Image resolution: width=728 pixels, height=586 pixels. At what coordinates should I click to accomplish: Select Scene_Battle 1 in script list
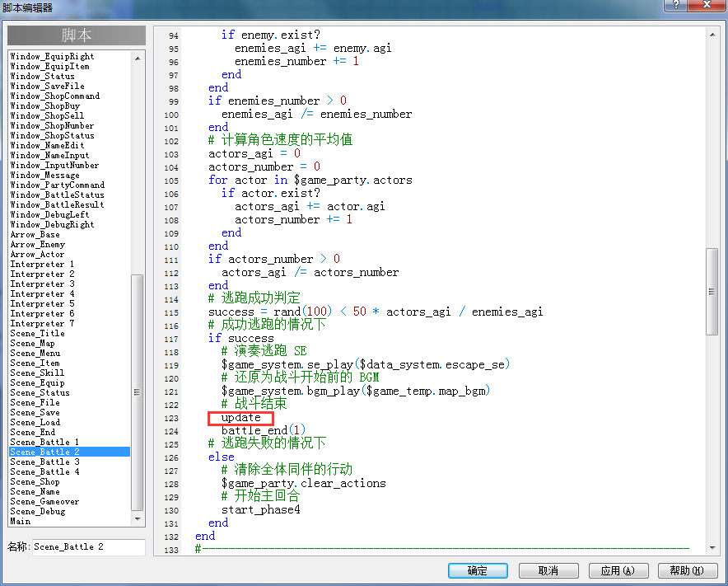point(44,442)
